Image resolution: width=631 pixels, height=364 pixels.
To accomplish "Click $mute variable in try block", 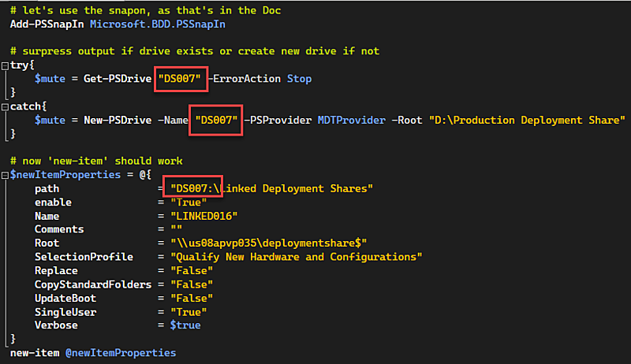I will tap(50, 79).
